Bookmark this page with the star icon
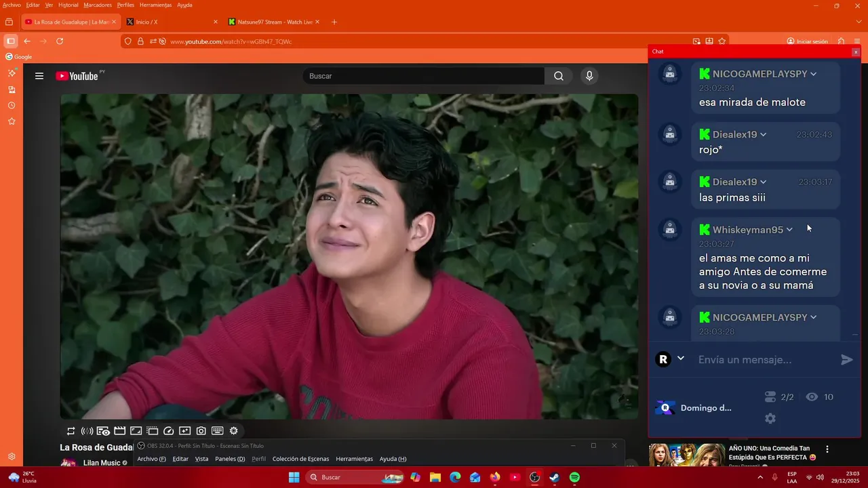The height and width of the screenshot is (488, 868). click(722, 41)
